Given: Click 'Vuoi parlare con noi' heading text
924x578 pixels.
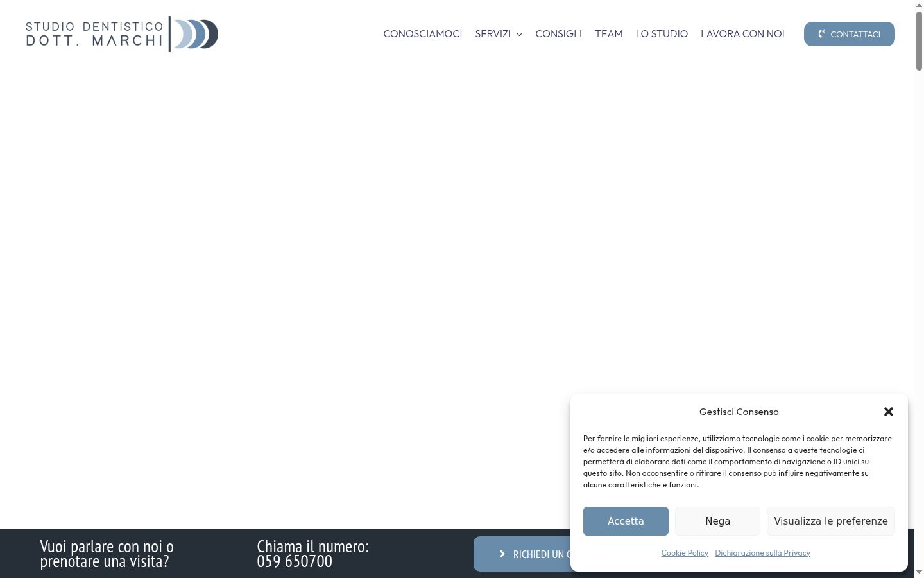Looking at the screenshot, I should click(107, 554).
